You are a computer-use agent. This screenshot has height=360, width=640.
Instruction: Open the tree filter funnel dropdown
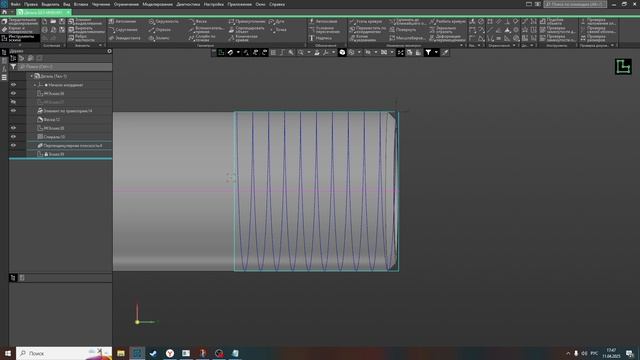(13, 67)
